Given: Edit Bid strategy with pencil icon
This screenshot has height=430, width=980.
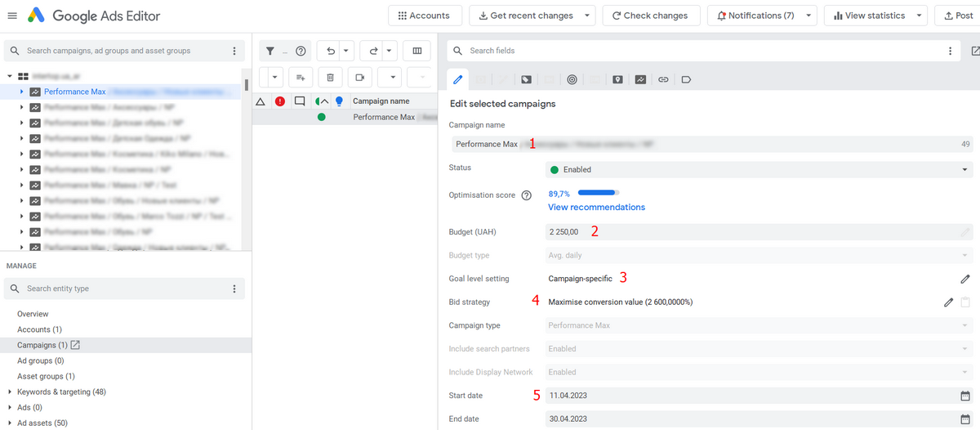Looking at the screenshot, I should click(x=948, y=302).
